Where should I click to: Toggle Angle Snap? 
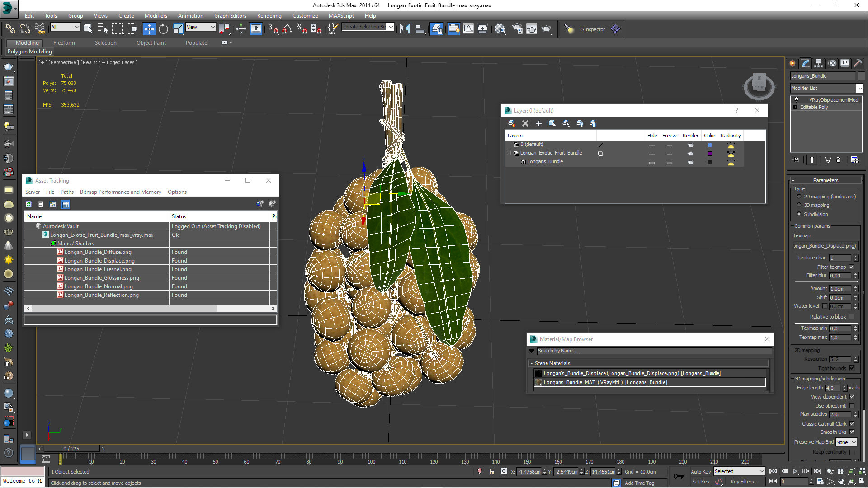[287, 29]
